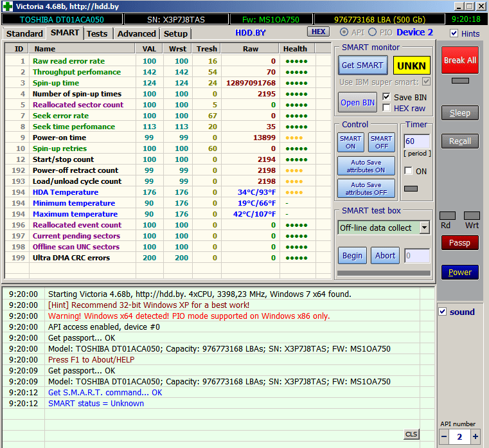Click the yellow UNKN status indicator
The height and width of the screenshot is (448, 489).
click(x=412, y=66)
